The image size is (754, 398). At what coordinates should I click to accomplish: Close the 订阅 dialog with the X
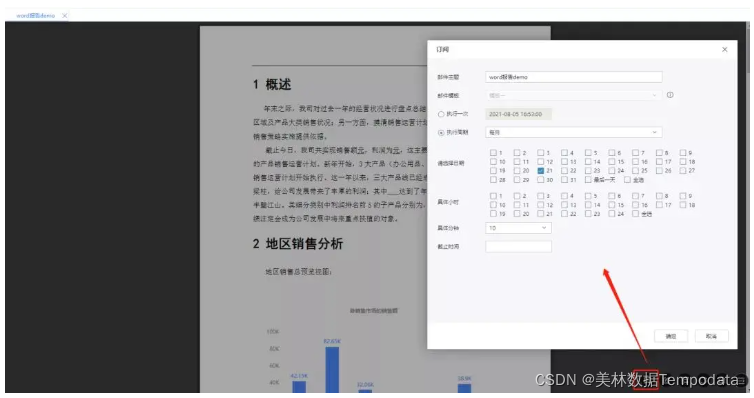(x=724, y=50)
